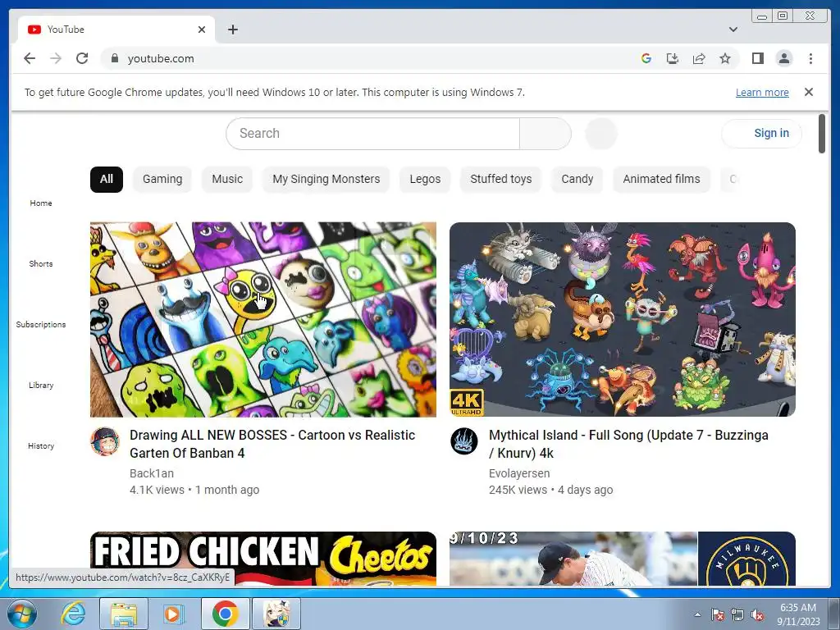Open the anime character taskbar app

click(x=276, y=614)
